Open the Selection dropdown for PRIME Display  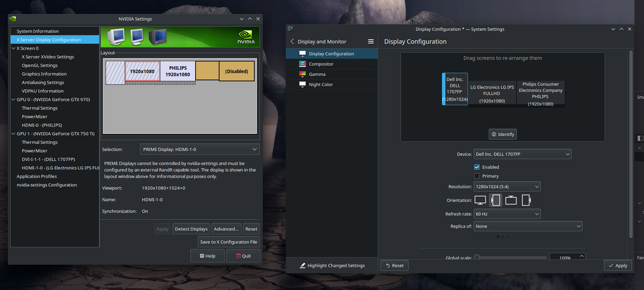point(199,149)
